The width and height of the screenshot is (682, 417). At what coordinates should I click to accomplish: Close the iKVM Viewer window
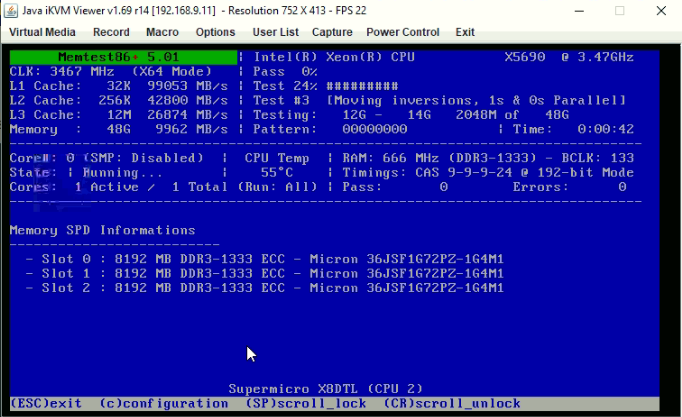(x=661, y=11)
